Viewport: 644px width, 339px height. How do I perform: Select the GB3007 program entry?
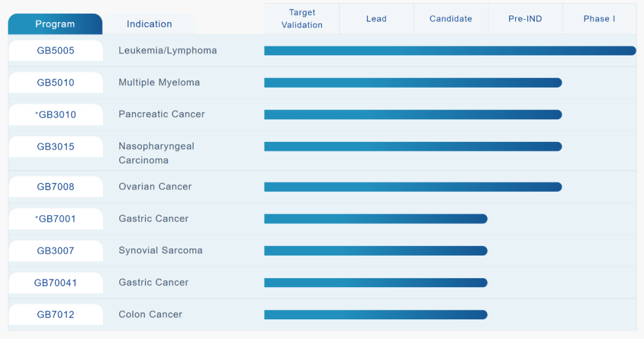tap(55, 251)
